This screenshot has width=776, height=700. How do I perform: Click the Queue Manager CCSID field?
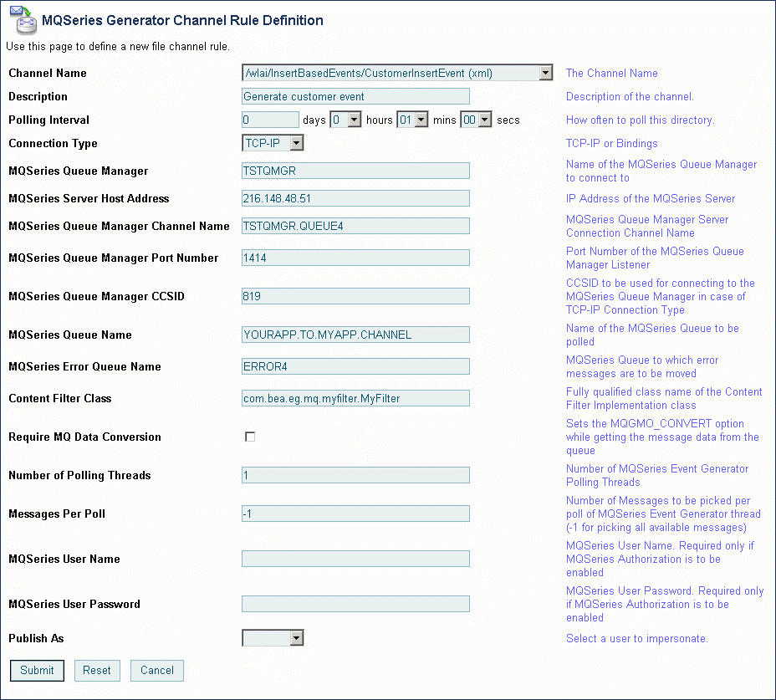tap(355, 296)
